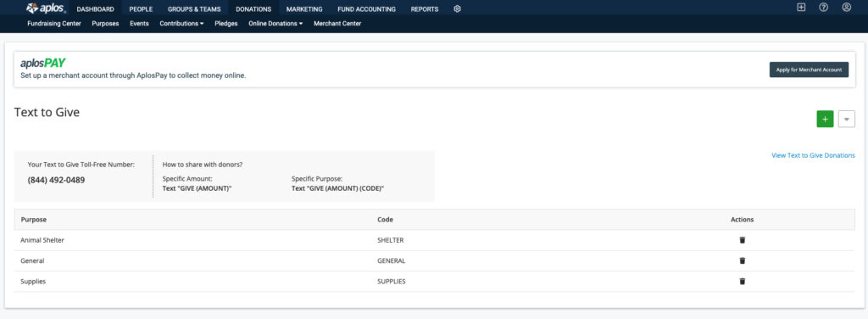Delete the Supplies purpose row
Image resolution: width=868 pixels, height=319 pixels.
[743, 282]
